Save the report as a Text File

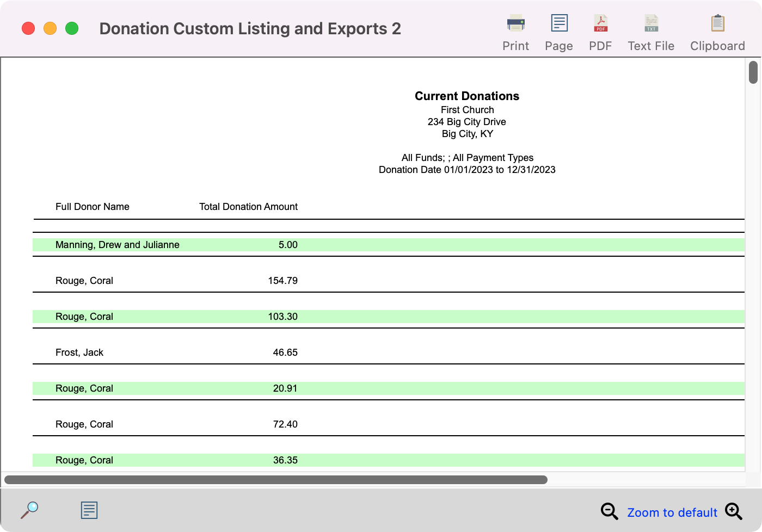click(651, 24)
